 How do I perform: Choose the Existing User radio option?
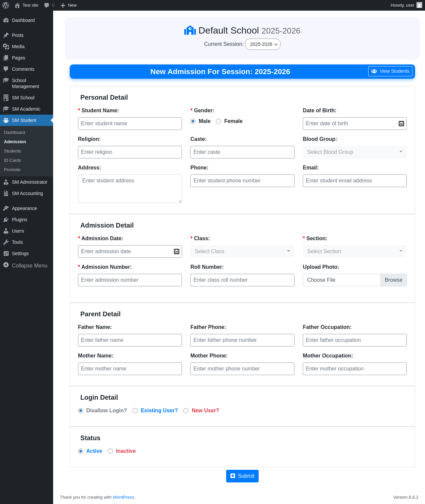(135, 411)
